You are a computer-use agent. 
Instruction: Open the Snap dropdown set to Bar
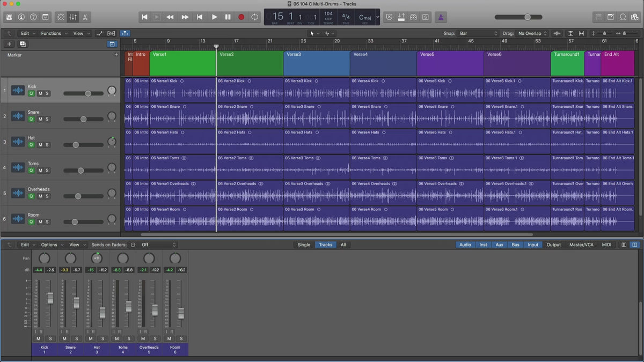478,33
